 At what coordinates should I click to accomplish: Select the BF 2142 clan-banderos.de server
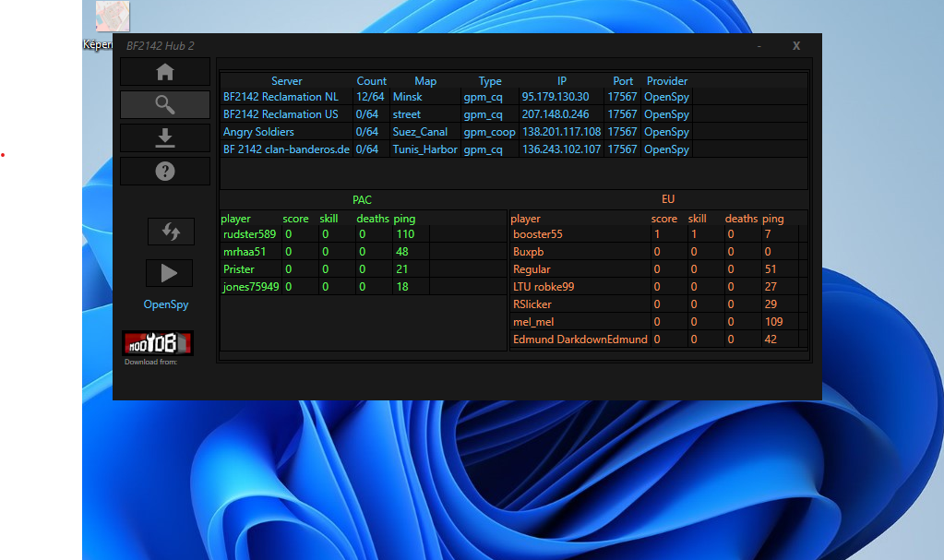(x=286, y=149)
